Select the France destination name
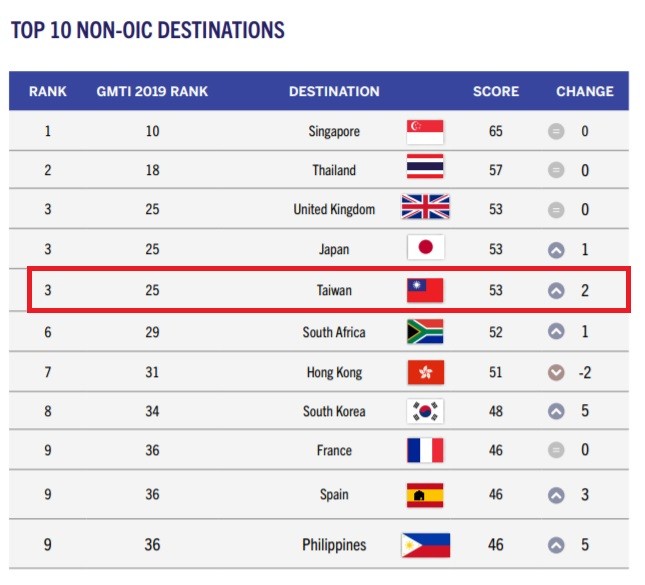 click(334, 450)
